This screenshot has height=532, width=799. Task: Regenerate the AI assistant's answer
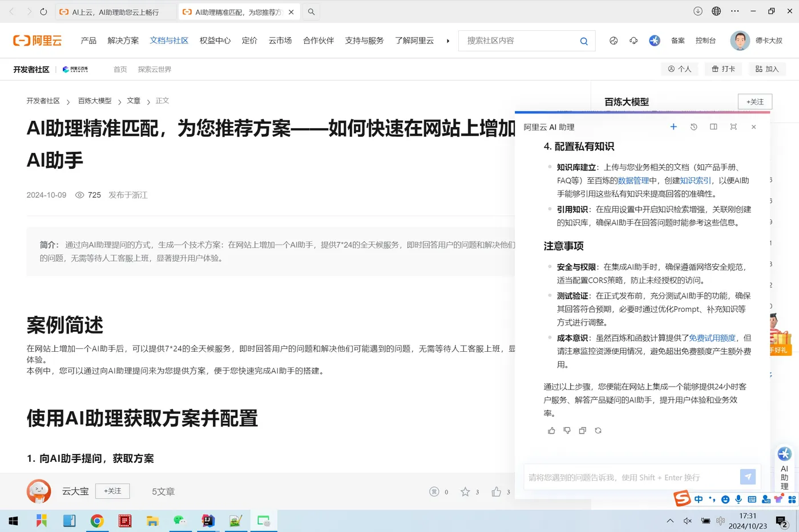point(598,431)
